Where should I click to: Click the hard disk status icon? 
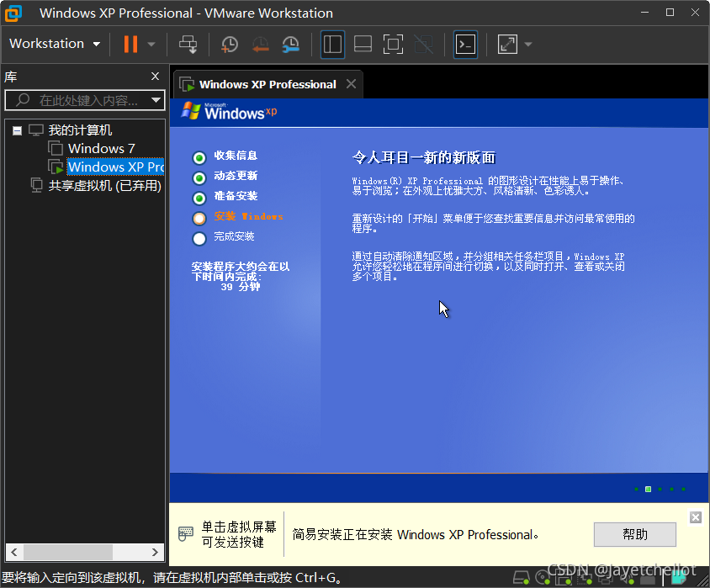(x=522, y=578)
